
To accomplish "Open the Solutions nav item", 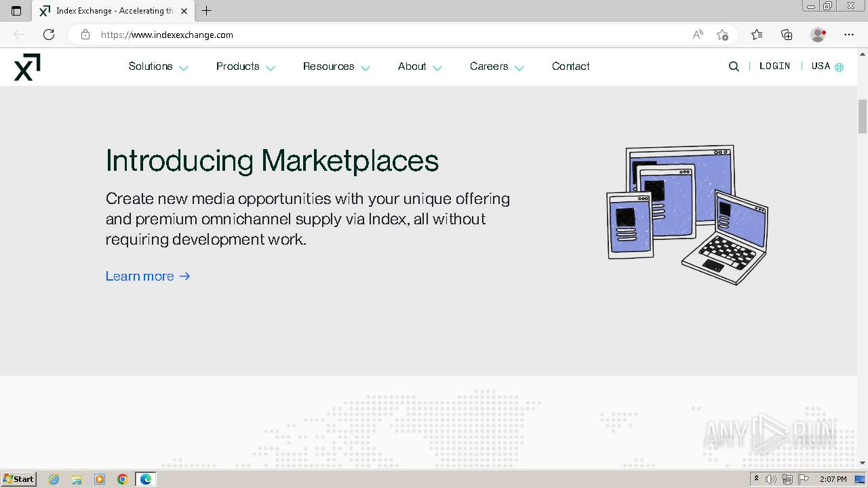I will [151, 66].
